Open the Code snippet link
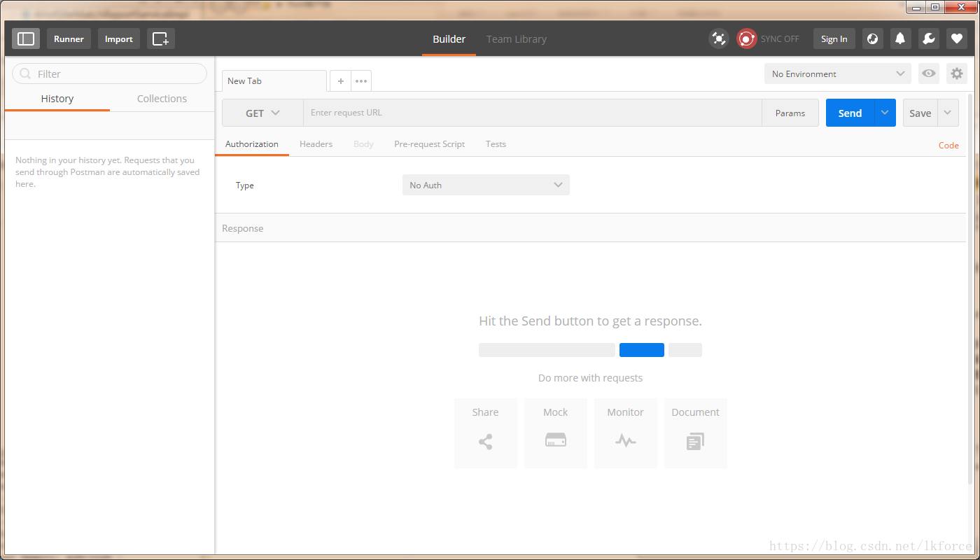 pyautogui.click(x=948, y=145)
